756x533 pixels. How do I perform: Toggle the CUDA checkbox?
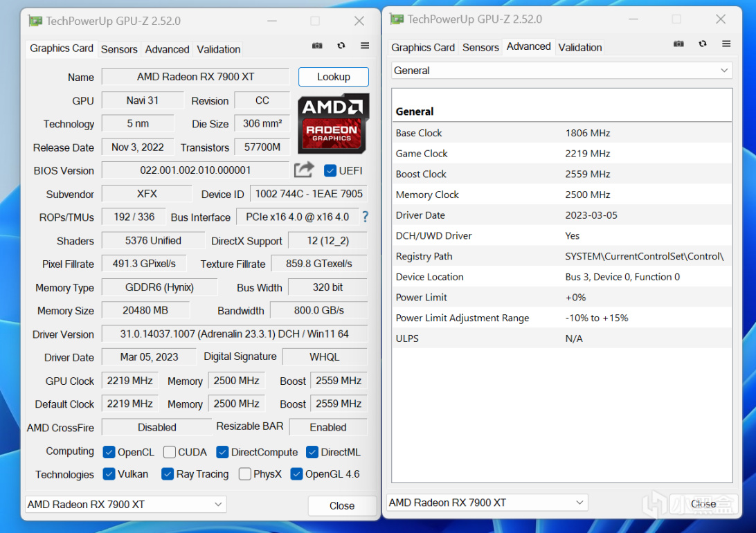click(169, 452)
